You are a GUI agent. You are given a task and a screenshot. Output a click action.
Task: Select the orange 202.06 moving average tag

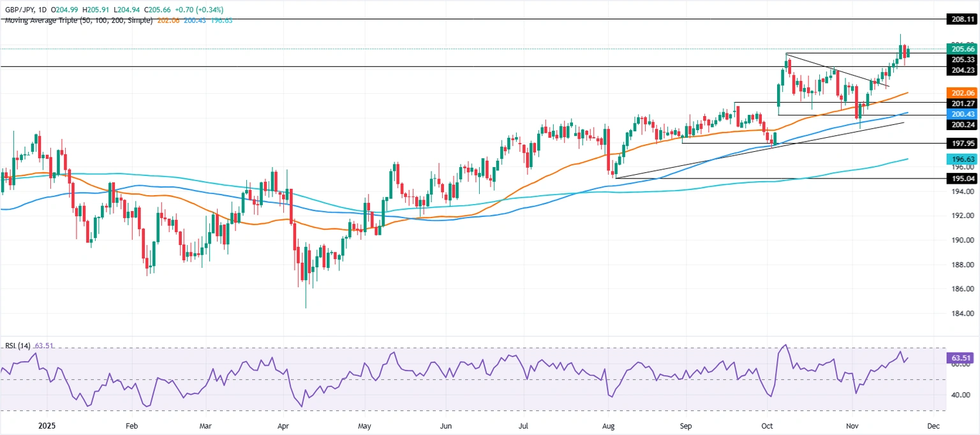pos(961,92)
